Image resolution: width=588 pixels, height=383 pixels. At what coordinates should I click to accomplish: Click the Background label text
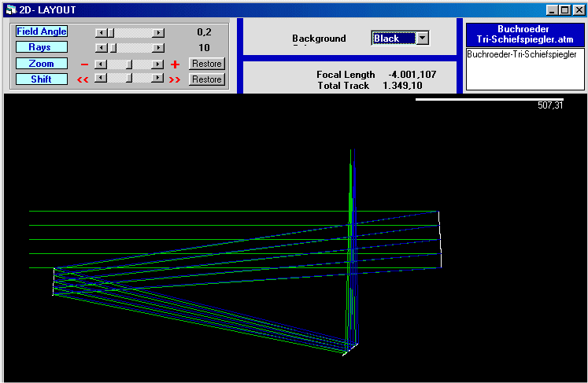click(319, 39)
